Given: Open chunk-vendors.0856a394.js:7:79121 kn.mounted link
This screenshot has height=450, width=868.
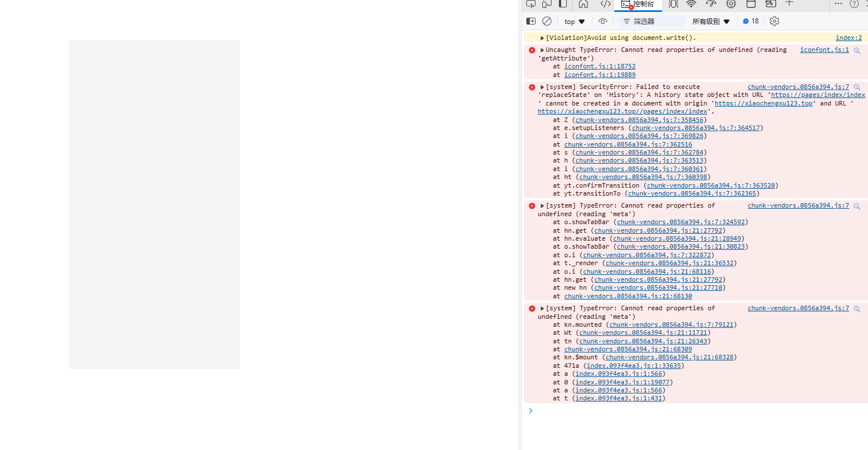Looking at the screenshot, I should click(671, 325).
